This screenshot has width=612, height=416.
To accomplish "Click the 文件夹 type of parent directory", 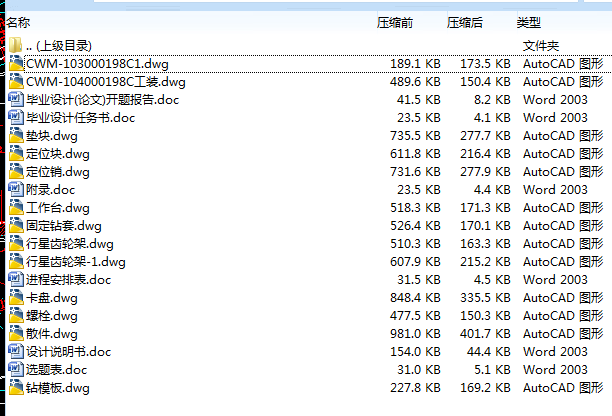I will pyautogui.click(x=541, y=46).
